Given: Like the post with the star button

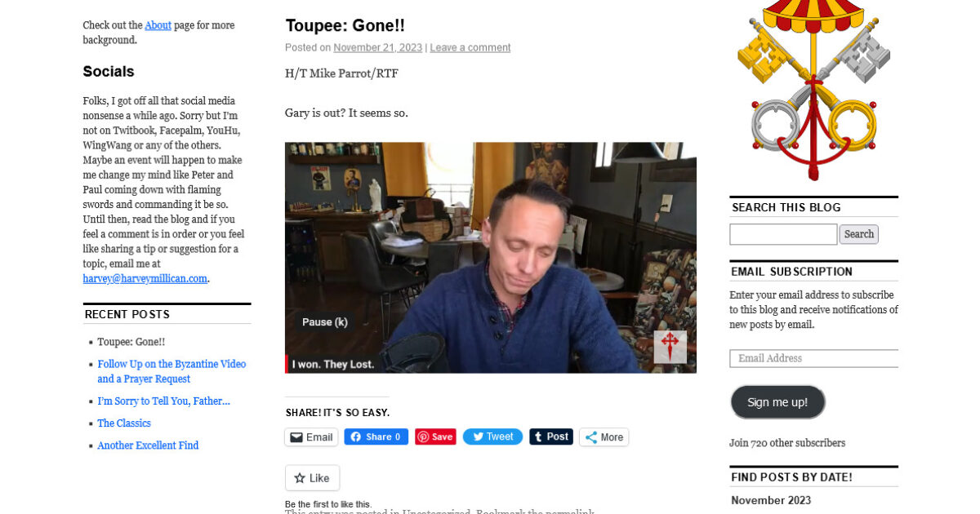Looking at the screenshot, I should coord(312,478).
